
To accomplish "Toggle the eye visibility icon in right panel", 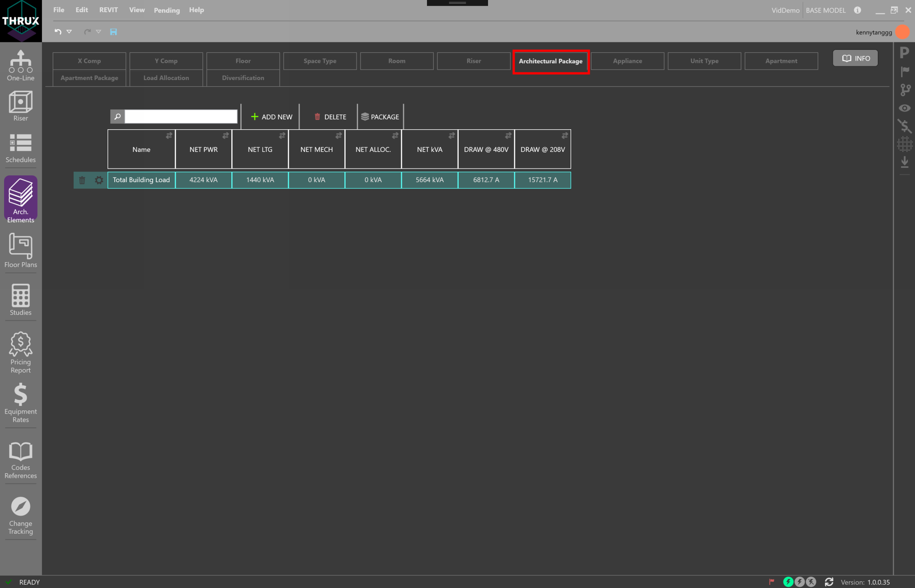I will pyautogui.click(x=904, y=108).
